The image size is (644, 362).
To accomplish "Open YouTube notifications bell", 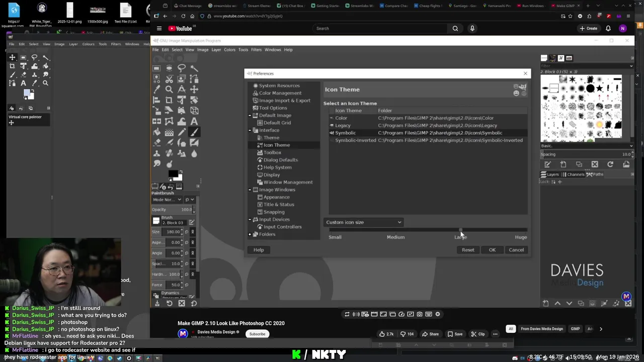I will click(x=608, y=28).
